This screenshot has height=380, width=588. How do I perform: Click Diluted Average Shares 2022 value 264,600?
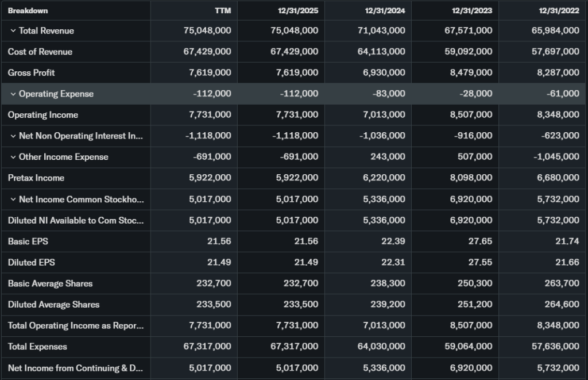(562, 305)
